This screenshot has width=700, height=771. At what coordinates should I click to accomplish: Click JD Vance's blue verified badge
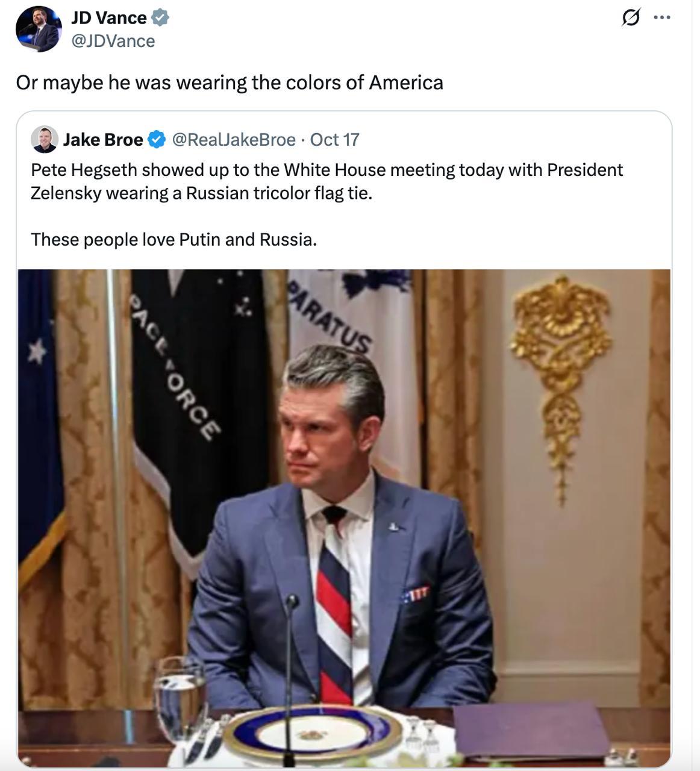tap(160, 18)
